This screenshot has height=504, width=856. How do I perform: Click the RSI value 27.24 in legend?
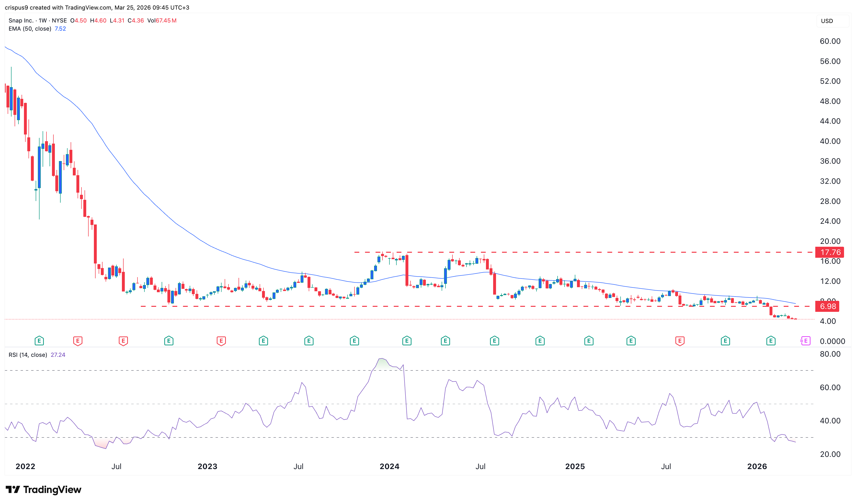click(58, 355)
